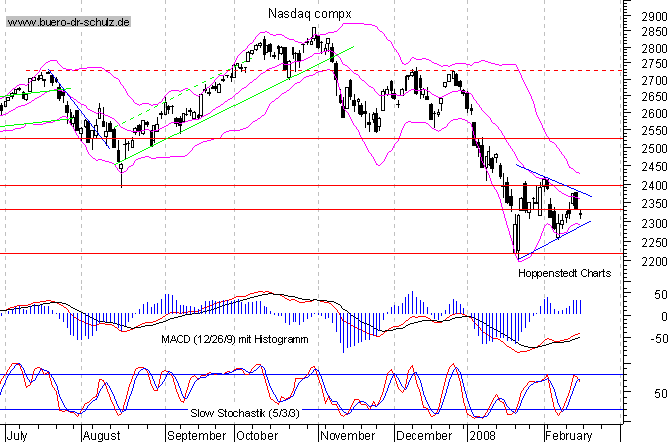Click the 'February' month label
This screenshot has width=671, height=442.
[x=569, y=436]
